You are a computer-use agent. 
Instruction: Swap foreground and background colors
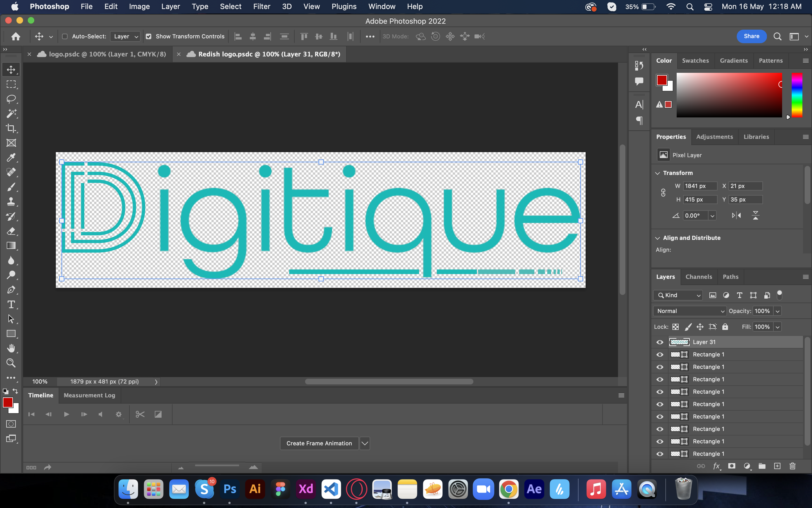pyautogui.click(x=16, y=391)
